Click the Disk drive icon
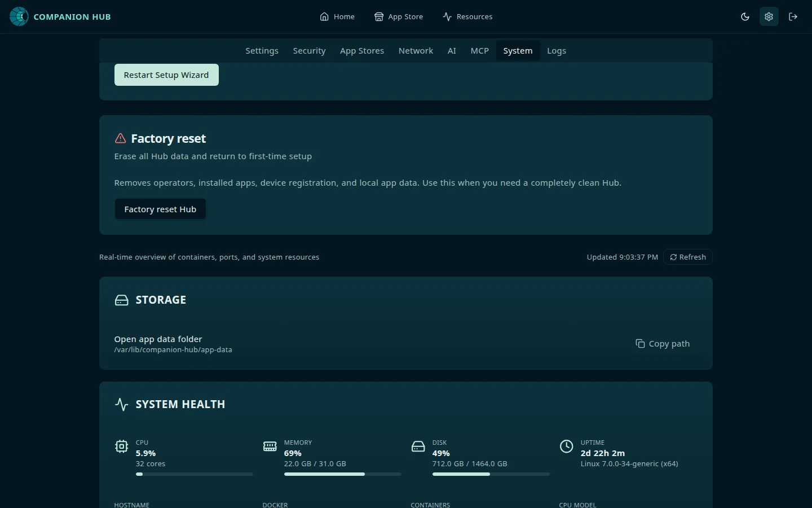This screenshot has height=508, width=812. coord(418,446)
